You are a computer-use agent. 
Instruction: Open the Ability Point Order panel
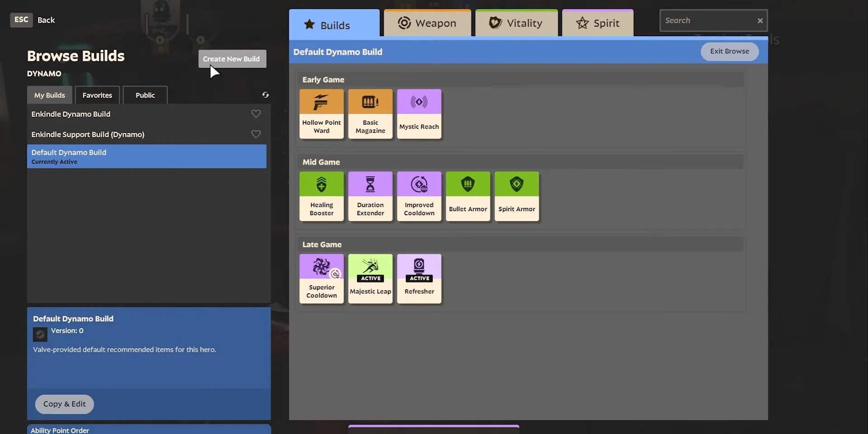[149, 429]
